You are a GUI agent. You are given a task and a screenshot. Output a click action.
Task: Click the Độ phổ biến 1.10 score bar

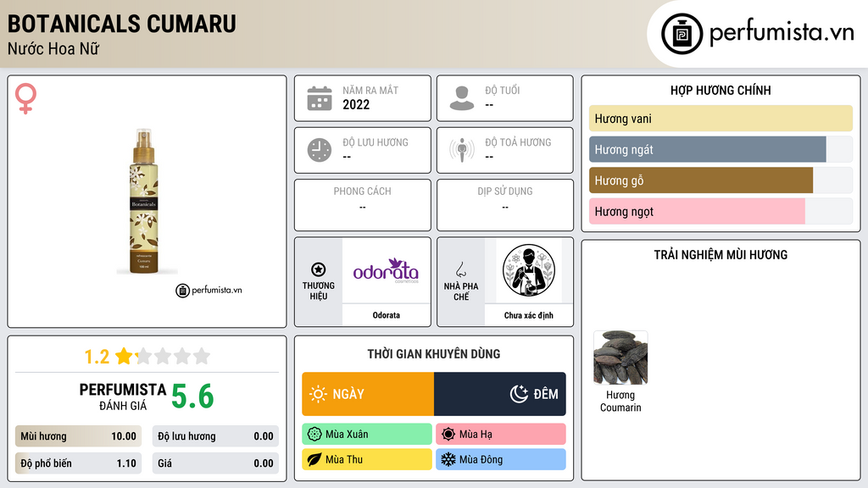[x=78, y=463]
